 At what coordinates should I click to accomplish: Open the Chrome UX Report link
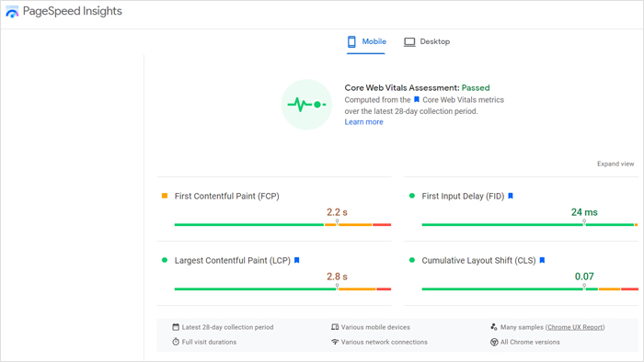tap(575, 327)
